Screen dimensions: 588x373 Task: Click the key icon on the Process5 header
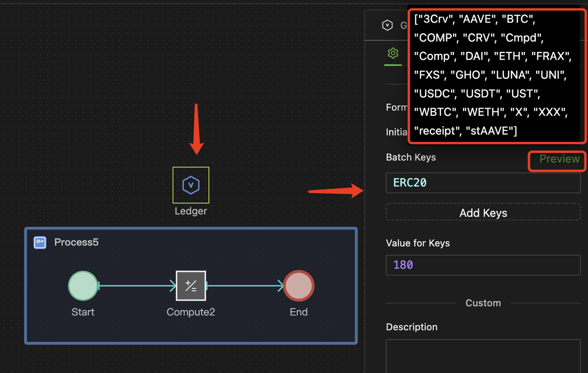coord(40,242)
